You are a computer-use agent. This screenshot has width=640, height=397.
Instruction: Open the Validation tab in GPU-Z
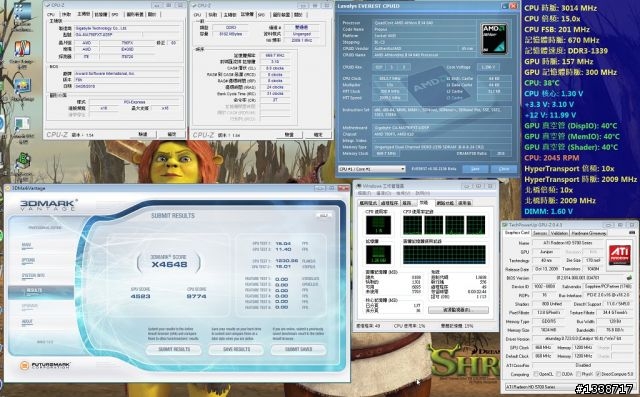pyautogui.click(x=559, y=233)
